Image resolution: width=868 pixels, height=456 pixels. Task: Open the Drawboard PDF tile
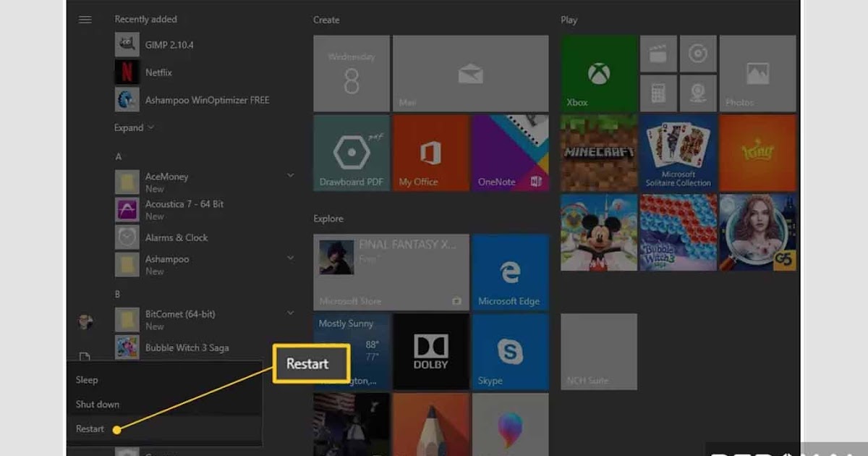point(352,153)
